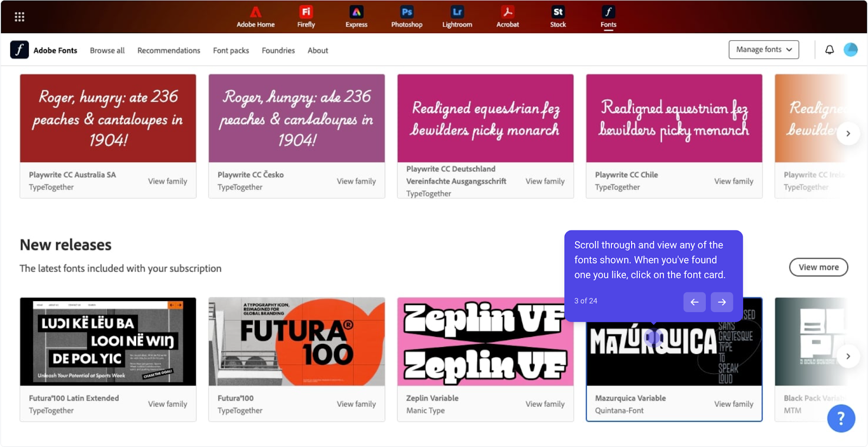Screen dimensions: 868x447
Task: Advance New releases carousel with right chevron
Action: click(848, 356)
